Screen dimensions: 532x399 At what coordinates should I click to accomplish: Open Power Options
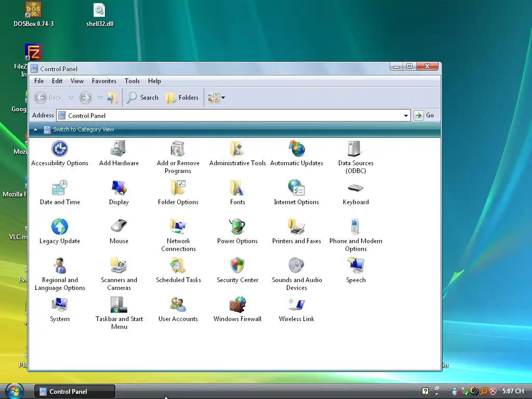coord(237,231)
